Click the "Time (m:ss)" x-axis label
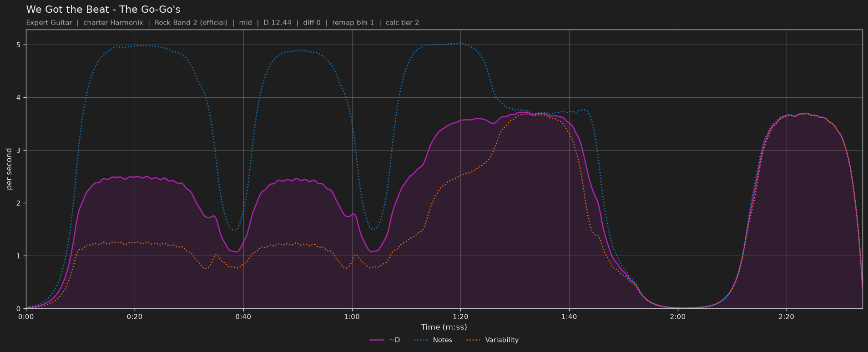This screenshot has width=868, height=352. (444, 327)
